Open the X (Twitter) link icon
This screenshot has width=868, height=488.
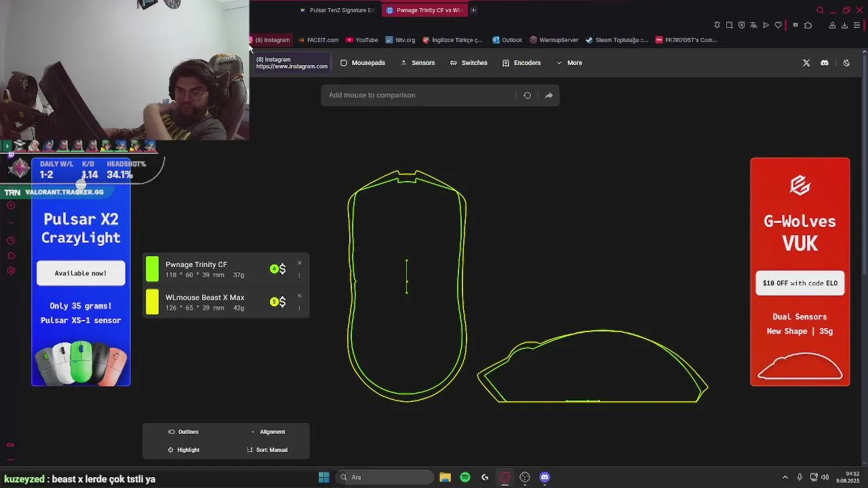[x=806, y=63]
